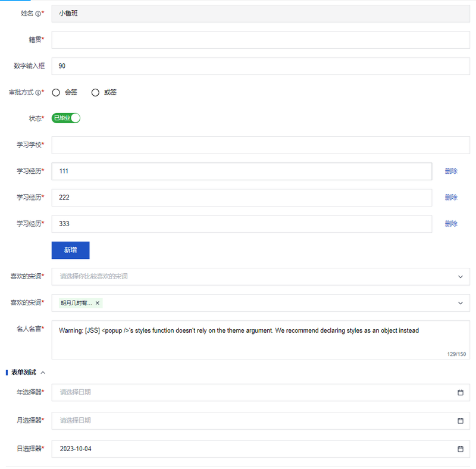Click 请选择你比较喜欢的宋词 placeholder select box

tap(261, 277)
